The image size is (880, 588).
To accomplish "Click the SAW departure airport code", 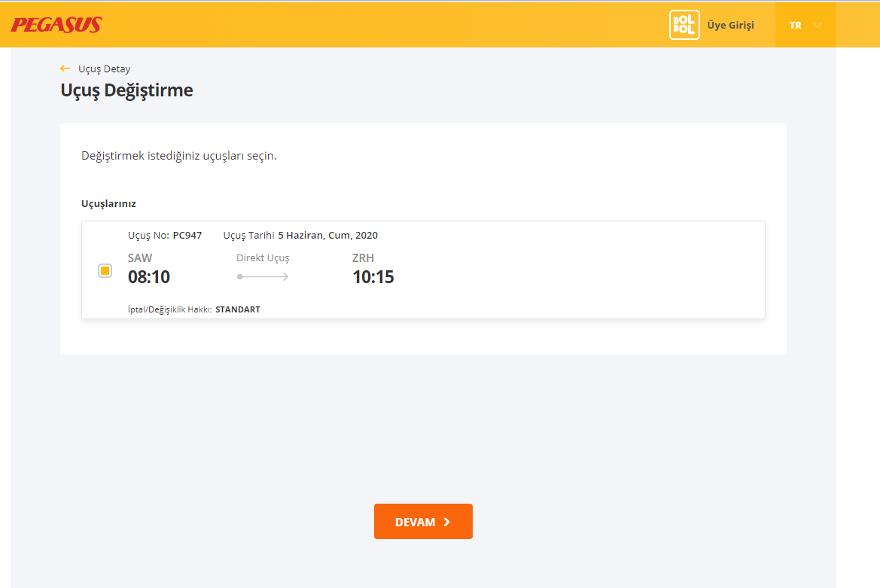I will 140,258.
